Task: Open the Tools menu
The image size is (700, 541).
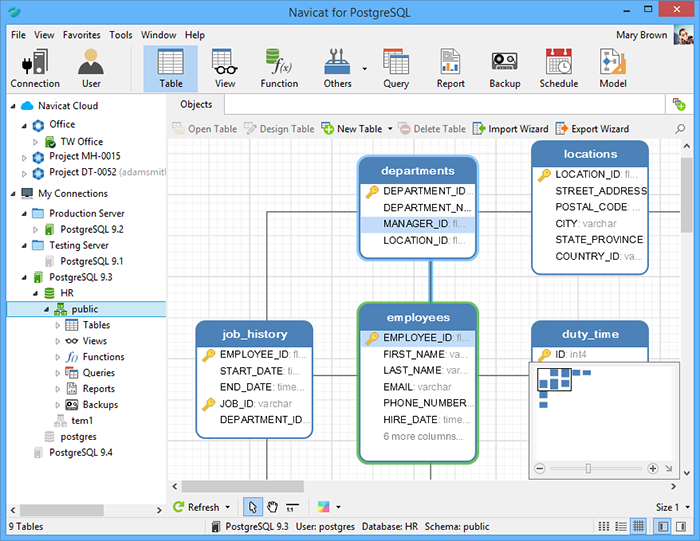Action: tap(121, 35)
